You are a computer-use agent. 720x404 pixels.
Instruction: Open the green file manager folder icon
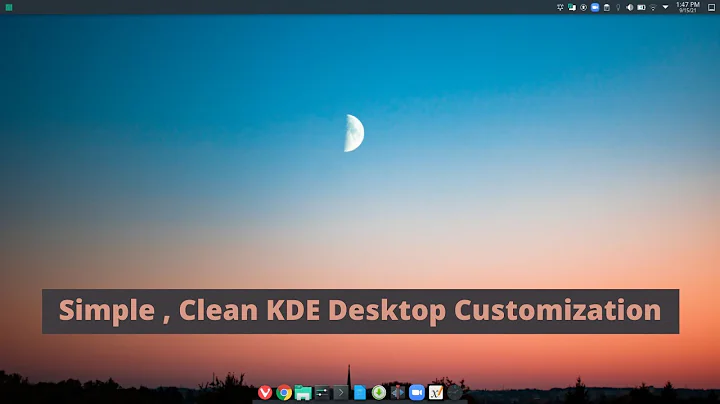[x=303, y=393]
